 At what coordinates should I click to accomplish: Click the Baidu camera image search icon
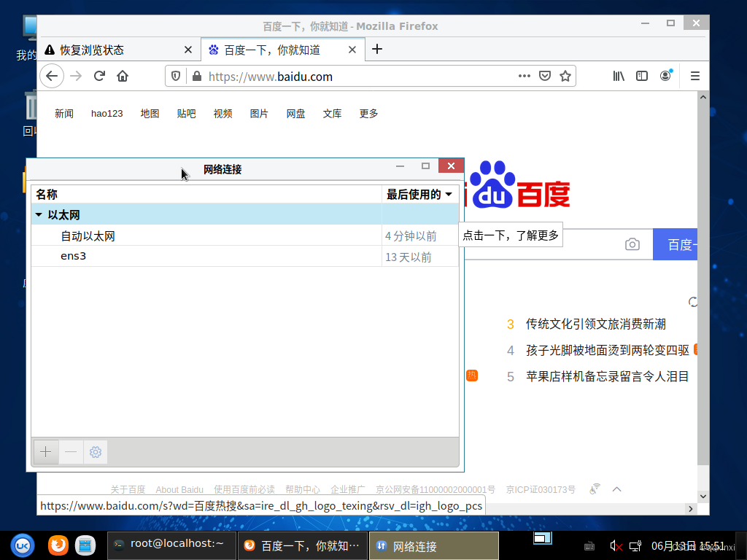[632, 244]
